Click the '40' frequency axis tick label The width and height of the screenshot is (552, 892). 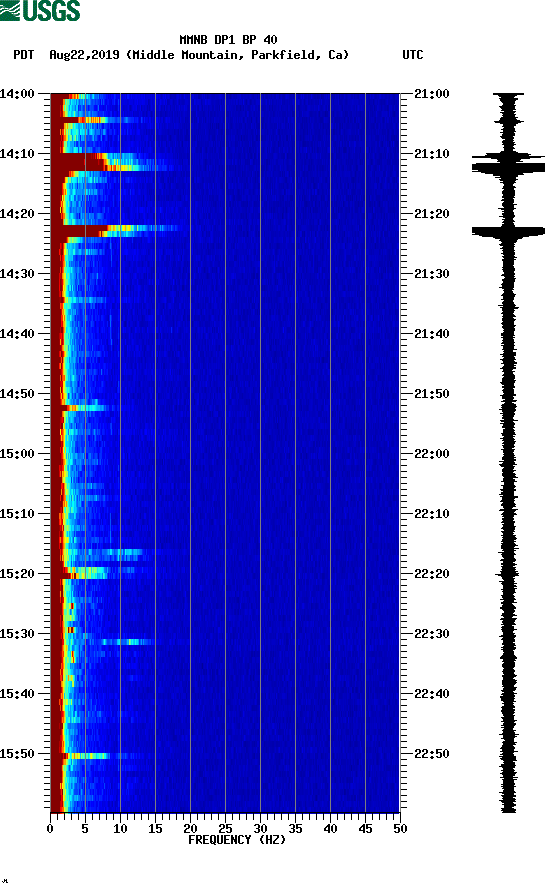coord(330,829)
